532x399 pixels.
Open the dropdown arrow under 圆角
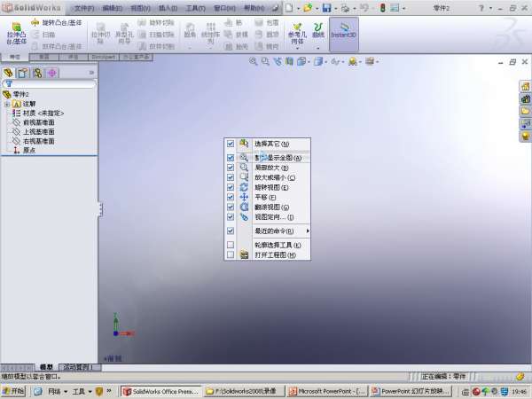point(190,48)
